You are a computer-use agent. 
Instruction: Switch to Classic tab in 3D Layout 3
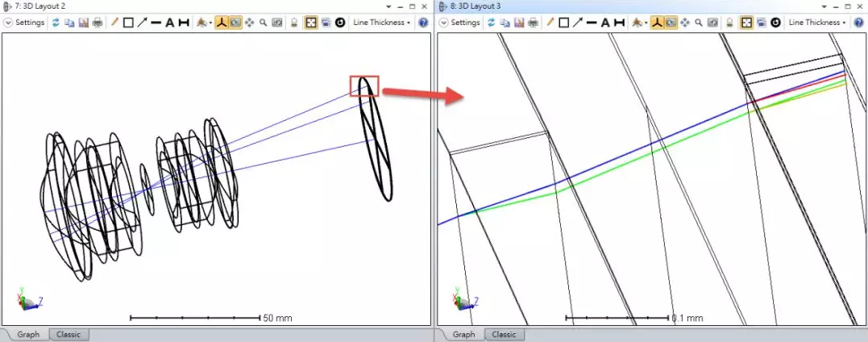(x=505, y=334)
